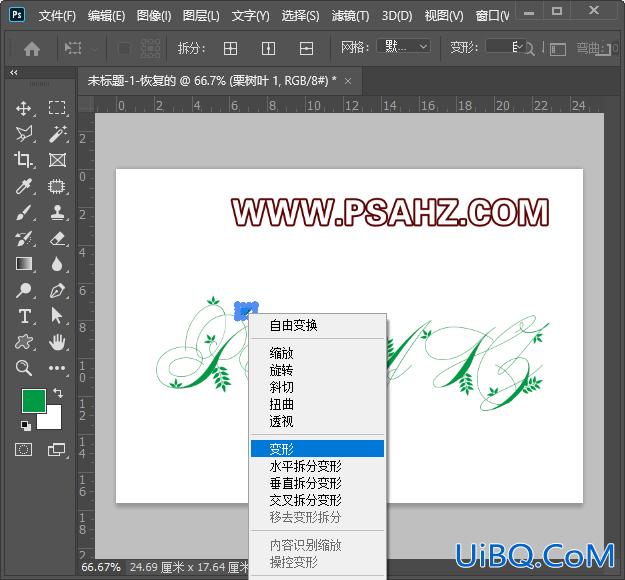Viewport: 625px width, 580px height.
Task: Choose the Polygonal Lasso tool
Action: (x=24, y=134)
